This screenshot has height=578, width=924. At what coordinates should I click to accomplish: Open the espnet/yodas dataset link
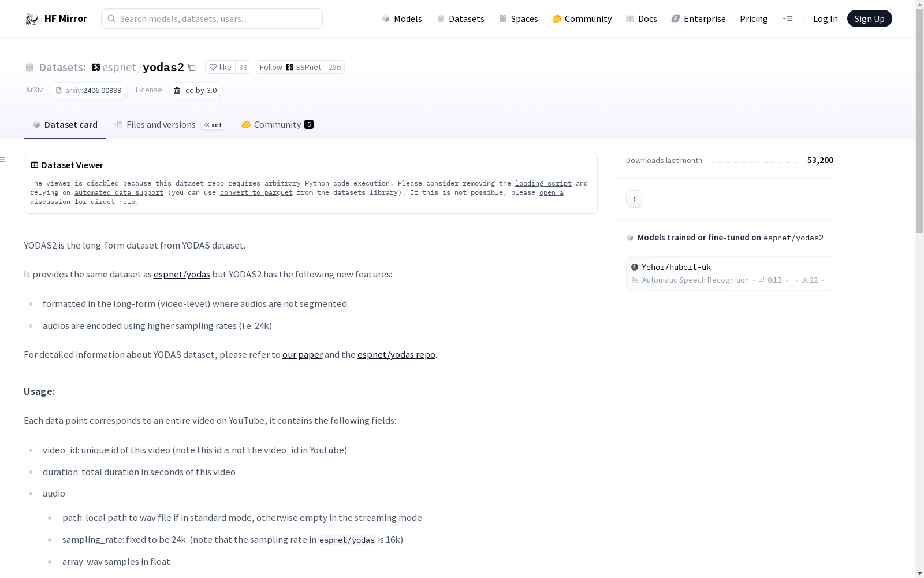pyautogui.click(x=182, y=274)
